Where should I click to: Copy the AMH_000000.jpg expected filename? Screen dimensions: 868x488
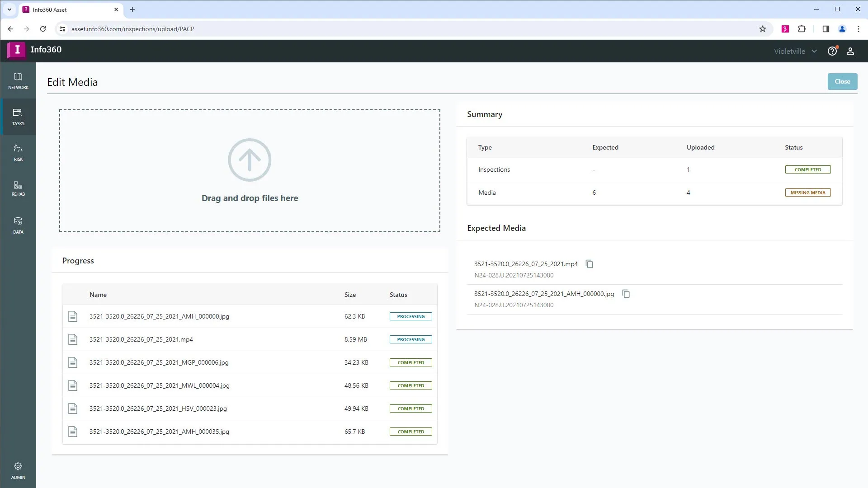[x=626, y=294]
